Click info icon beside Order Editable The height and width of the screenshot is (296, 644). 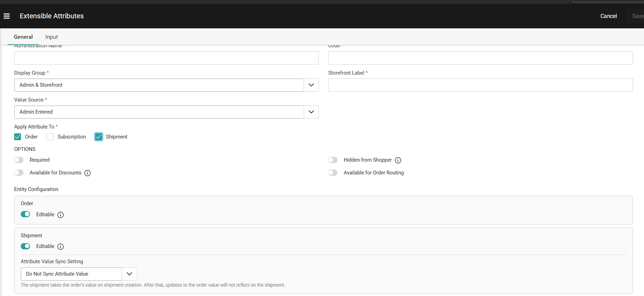pos(60,215)
